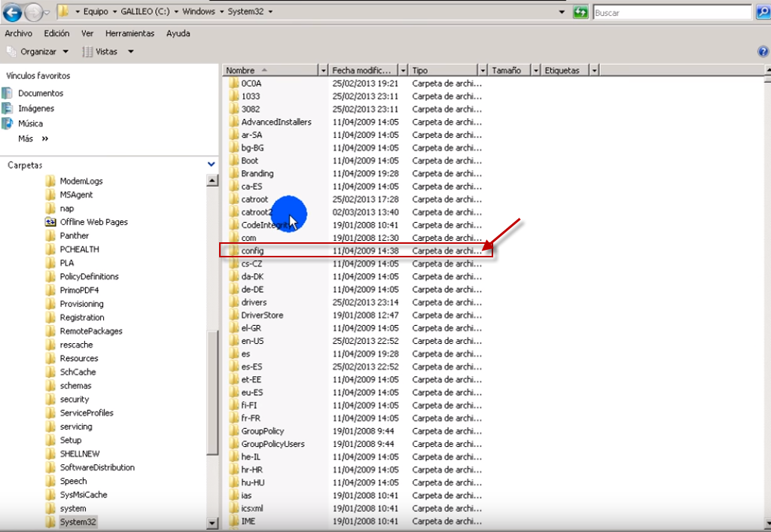Click the folder tree scrollbar down arrow
The image size is (771, 532).
(x=212, y=523)
